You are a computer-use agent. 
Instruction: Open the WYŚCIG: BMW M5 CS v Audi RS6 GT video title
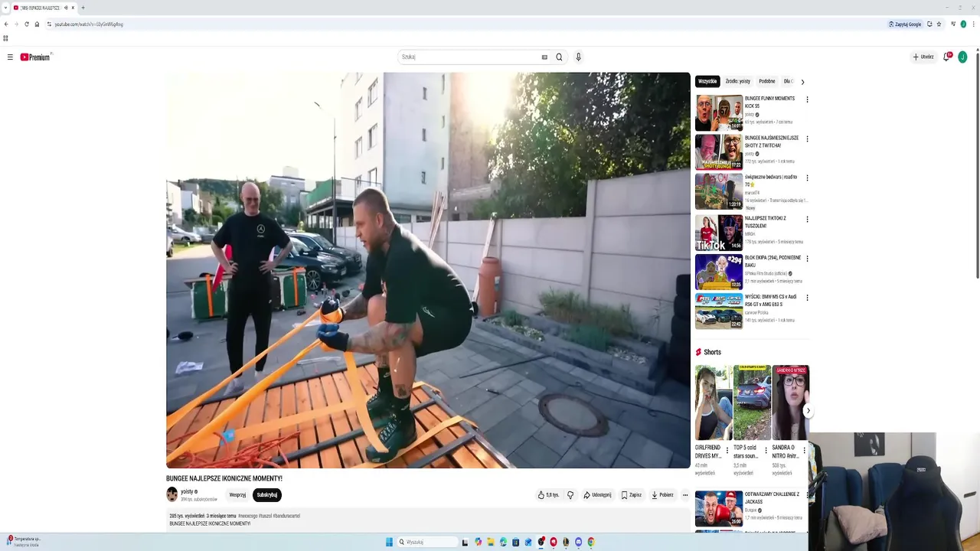click(771, 300)
